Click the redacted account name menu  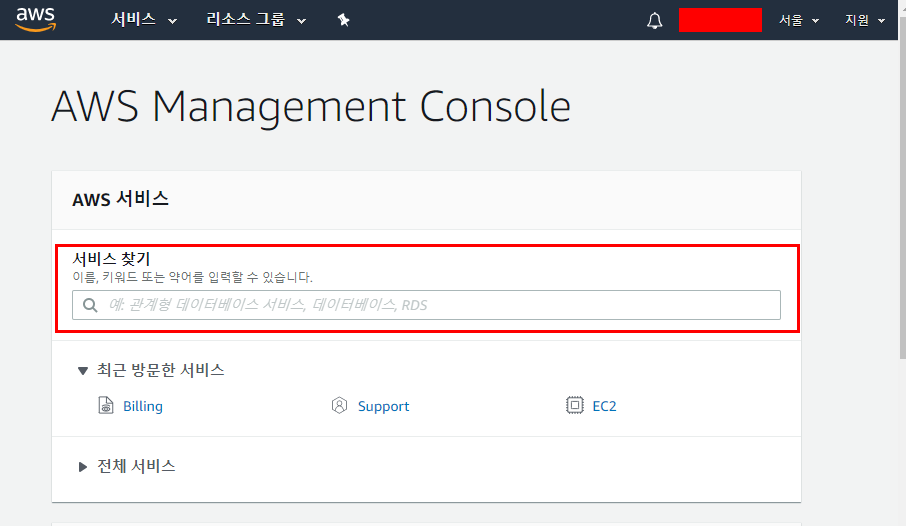point(720,20)
